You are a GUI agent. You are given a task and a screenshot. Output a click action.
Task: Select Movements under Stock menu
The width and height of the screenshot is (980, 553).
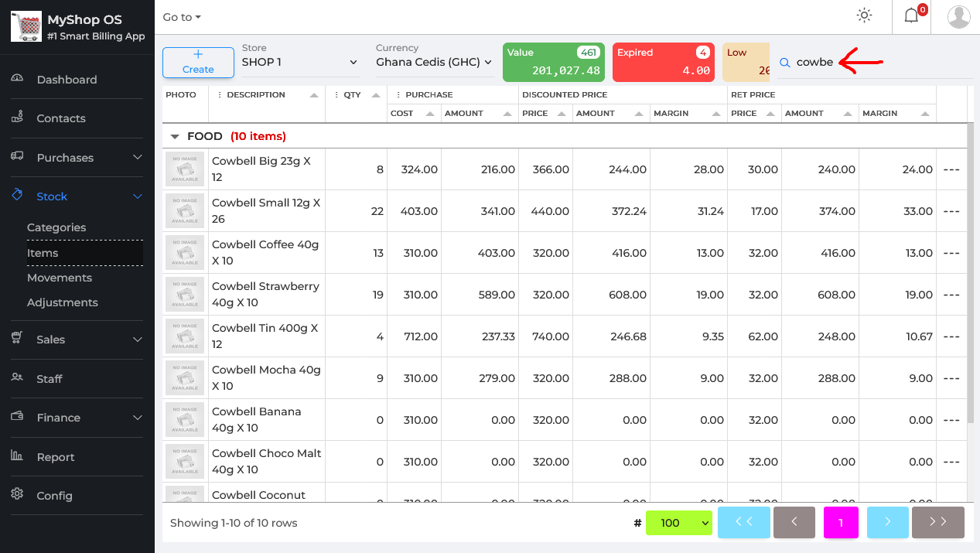tap(60, 278)
